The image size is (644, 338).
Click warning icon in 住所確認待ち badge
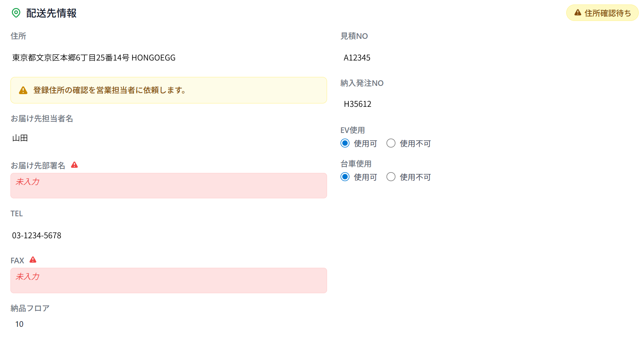pyautogui.click(x=577, y=13)
